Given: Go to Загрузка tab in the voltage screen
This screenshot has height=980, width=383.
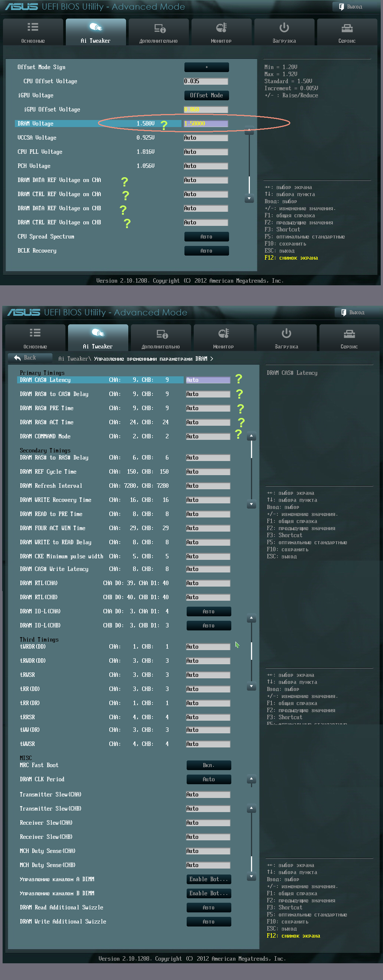Looking at the screenshot, I should [x=284, y=32].
